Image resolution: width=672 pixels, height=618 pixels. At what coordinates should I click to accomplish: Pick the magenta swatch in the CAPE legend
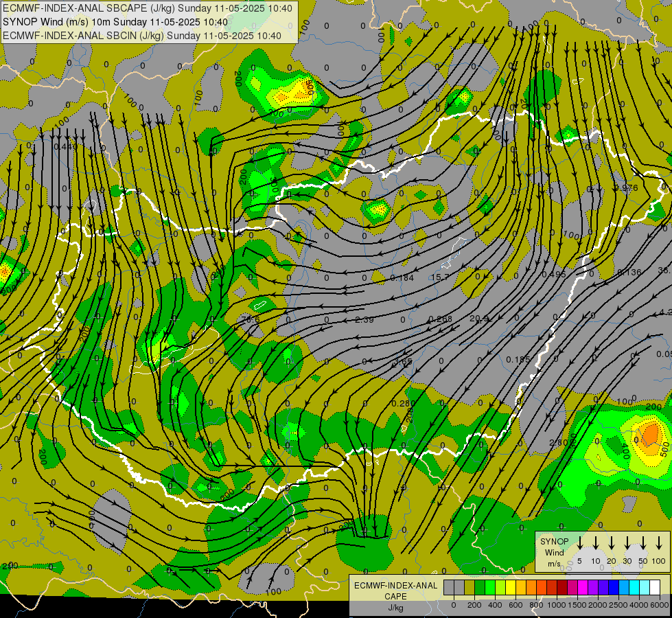pos(583,587)
